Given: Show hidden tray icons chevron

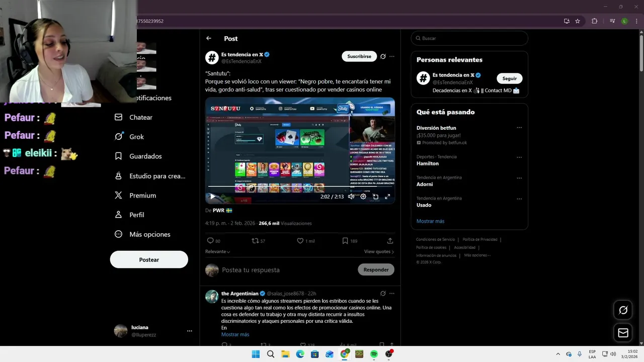Looking at the screenshot, I should (x=557, y=354).
